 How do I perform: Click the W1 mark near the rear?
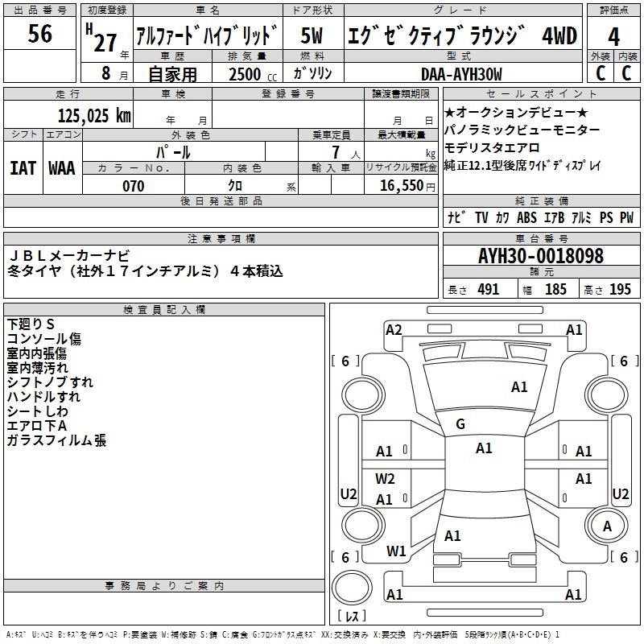click(396, 551)
